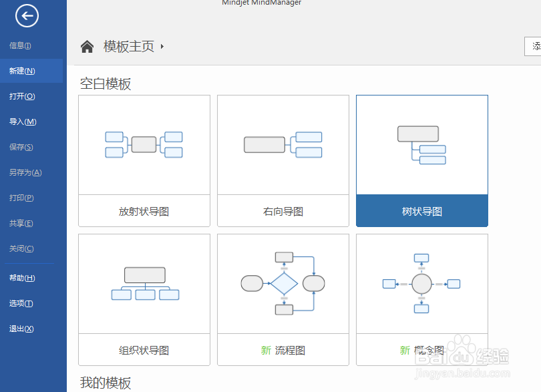Click the back arrow circle icon

[x=27, y=15]
